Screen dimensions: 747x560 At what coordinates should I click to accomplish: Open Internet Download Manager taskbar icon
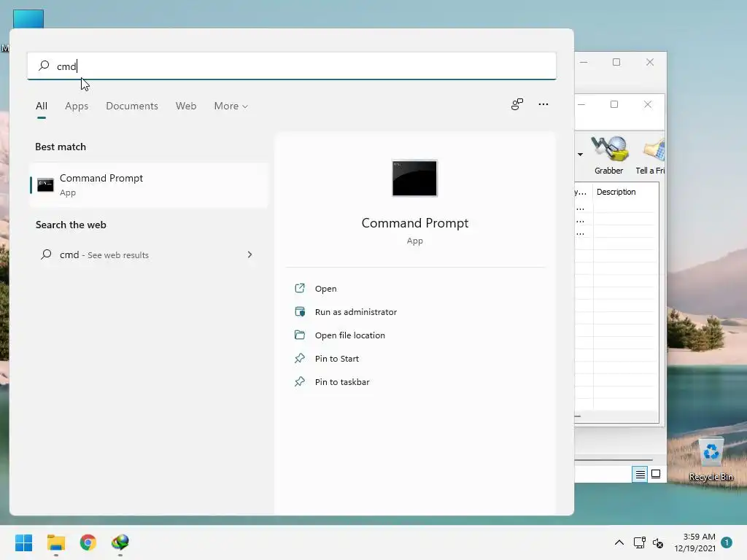(x=120, y=542)
